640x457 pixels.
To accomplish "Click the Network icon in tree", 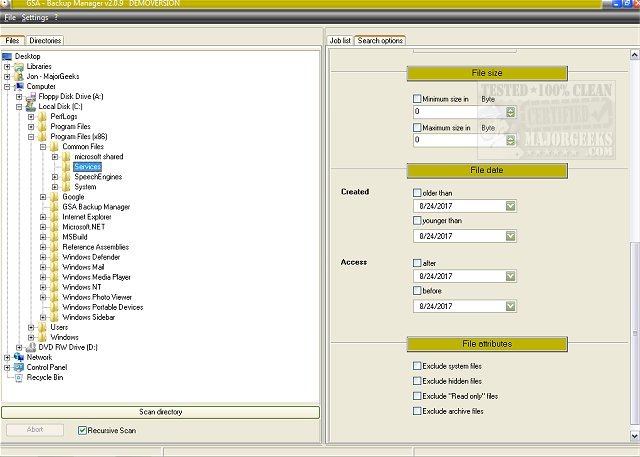I will coord(18,357).
